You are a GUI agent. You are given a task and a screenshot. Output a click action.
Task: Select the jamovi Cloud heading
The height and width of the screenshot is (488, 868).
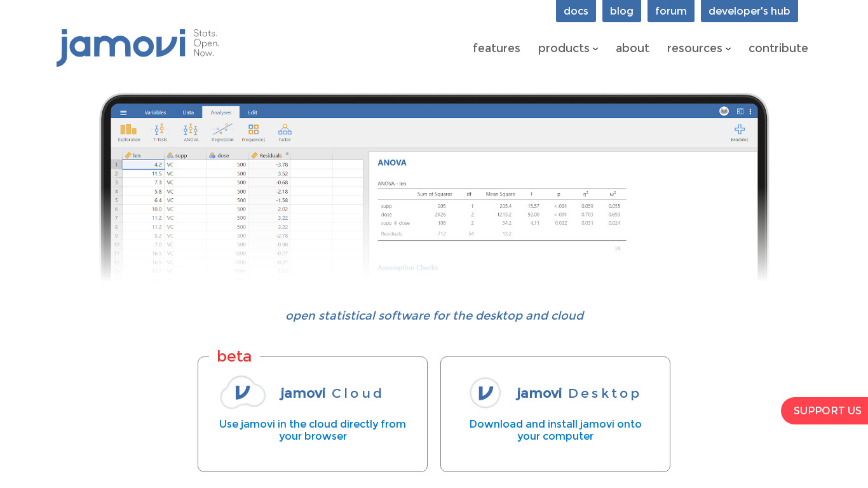[x=331, y=393]
